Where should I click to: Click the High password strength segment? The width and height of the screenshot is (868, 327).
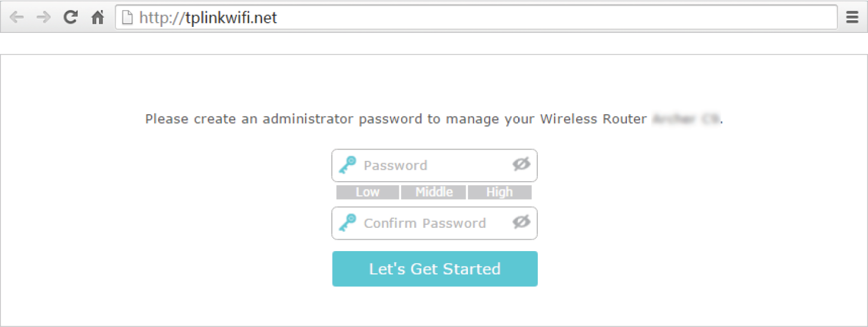500,192
